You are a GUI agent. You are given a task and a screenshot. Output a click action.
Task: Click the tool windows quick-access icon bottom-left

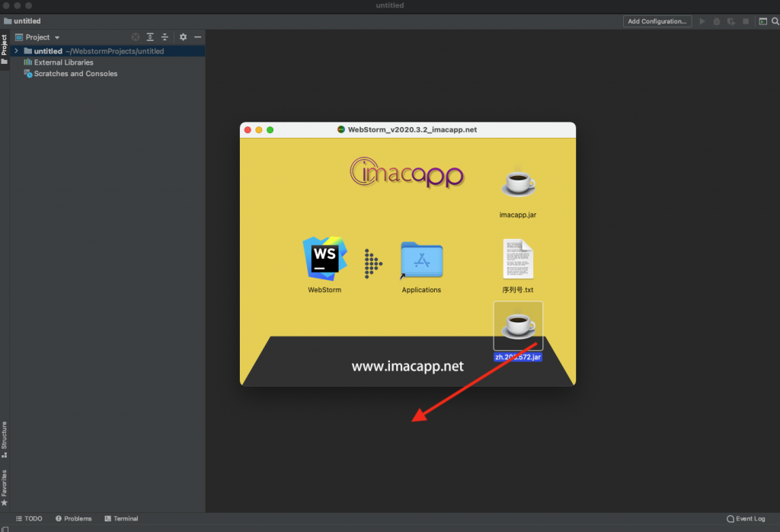(5, 529)
